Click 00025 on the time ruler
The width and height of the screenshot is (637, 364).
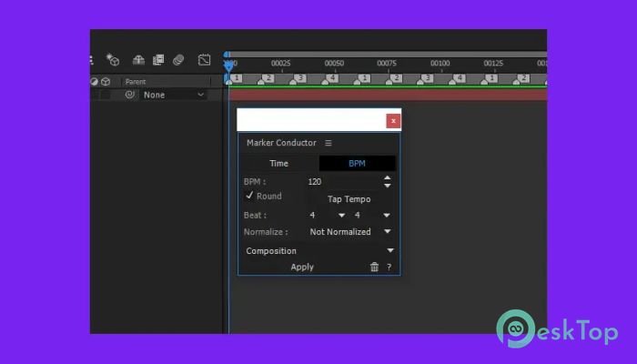pyautogui.click(x=280, y=64)
